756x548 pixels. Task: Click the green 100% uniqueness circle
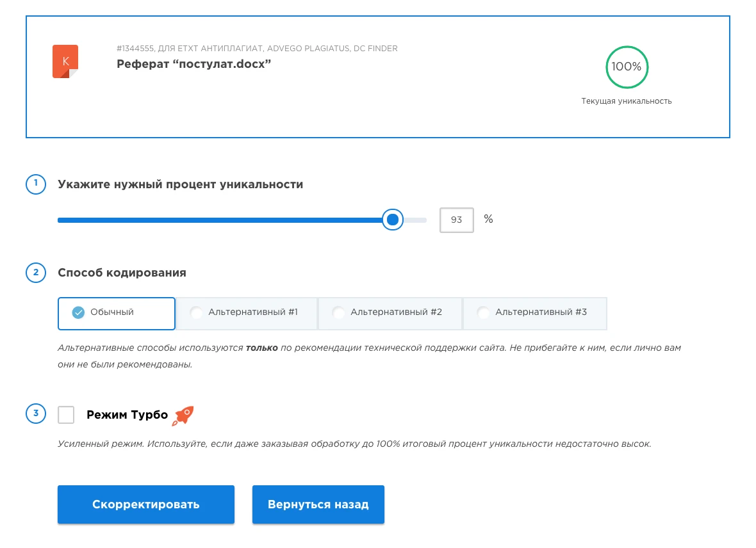(627, 67)
